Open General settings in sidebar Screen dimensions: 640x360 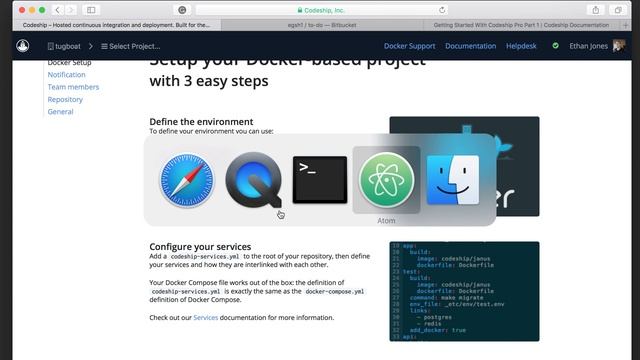tap(60, 111)
